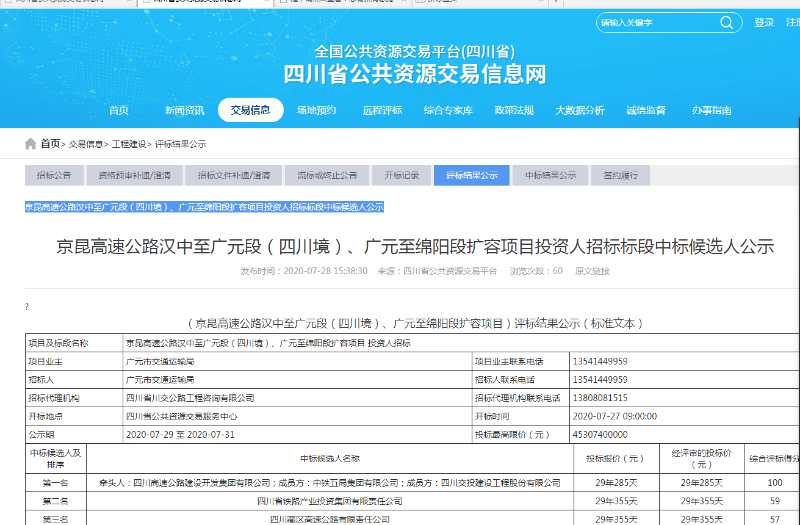The image size is (800, 525).
Task: Open the 综合专家库 navigation item
Action: pos(448,110)
